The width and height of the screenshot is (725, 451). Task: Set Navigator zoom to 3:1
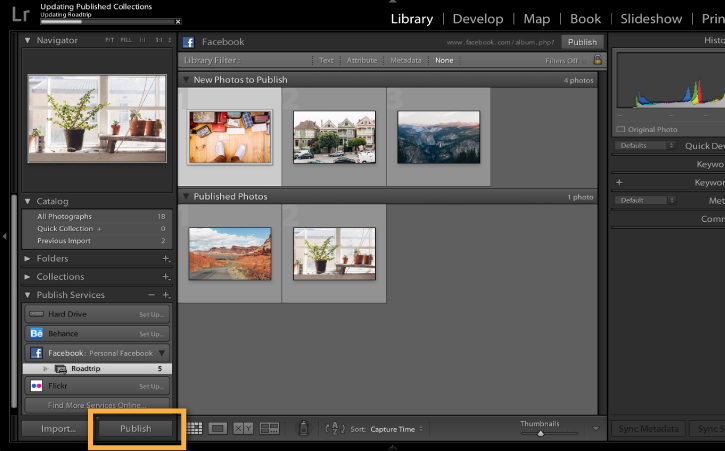159,40
